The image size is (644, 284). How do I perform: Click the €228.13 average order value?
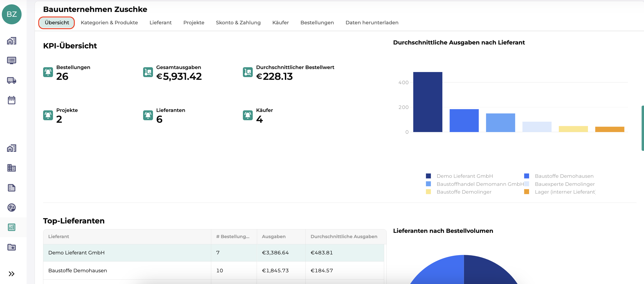tap(275, 76)
